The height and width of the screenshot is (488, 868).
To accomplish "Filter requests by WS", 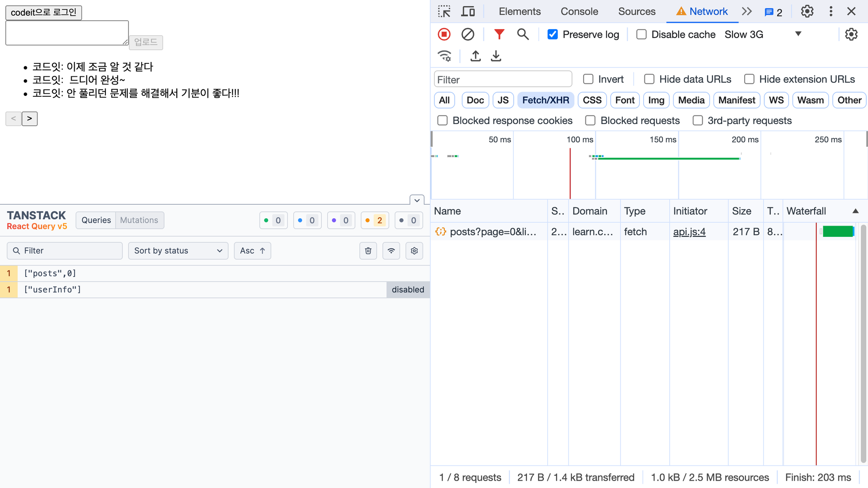I will click(x=776, y=100).
